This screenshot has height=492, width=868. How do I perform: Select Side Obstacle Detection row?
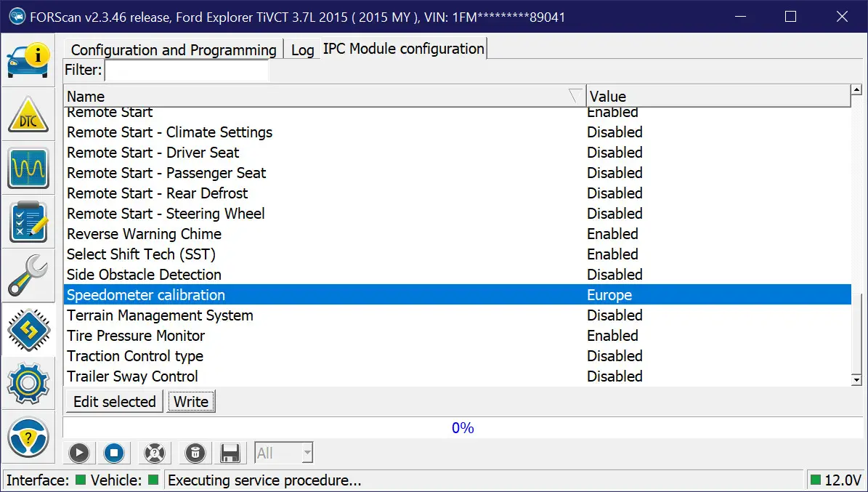point(458,274)
